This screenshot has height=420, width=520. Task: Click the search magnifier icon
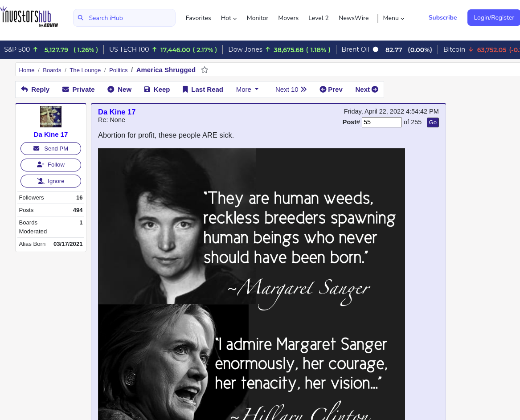tap(81, 17)
